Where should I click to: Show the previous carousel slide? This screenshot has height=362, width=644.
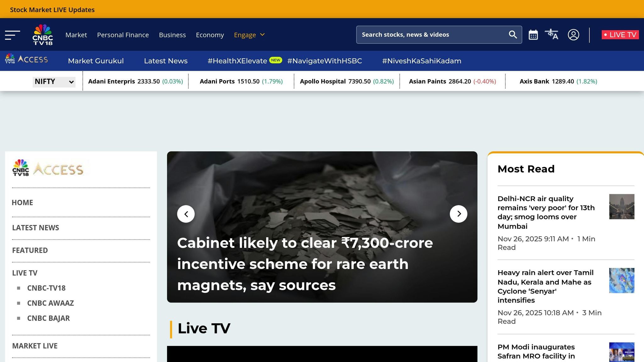186,214
